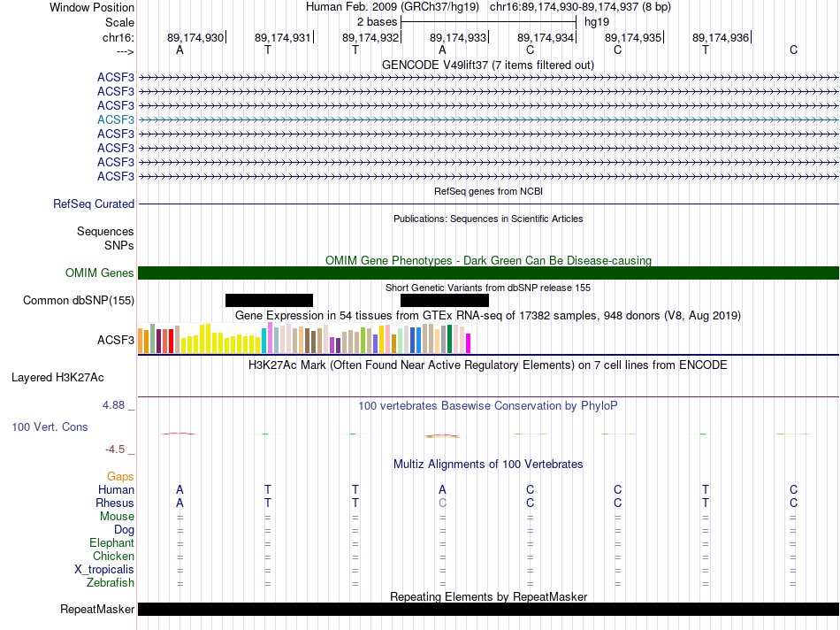Click the Multiz Alignments of 100 Vertebrates title

487,464
